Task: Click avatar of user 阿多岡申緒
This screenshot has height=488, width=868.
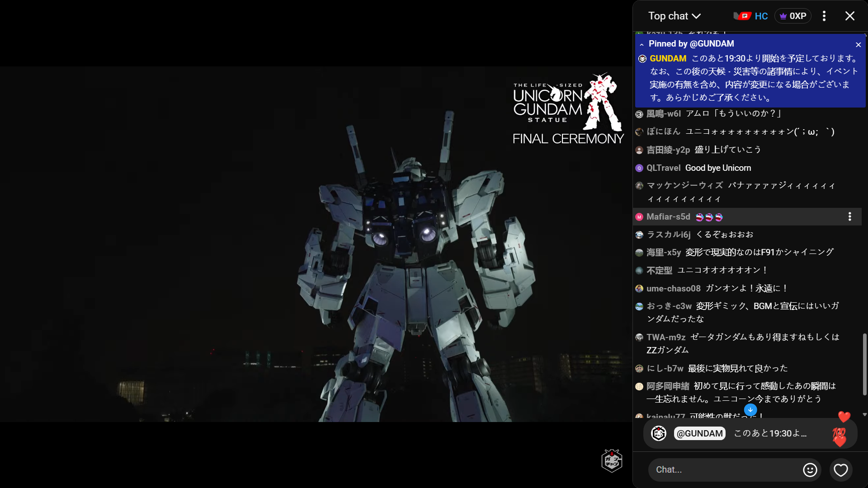Action: point(639,386)
